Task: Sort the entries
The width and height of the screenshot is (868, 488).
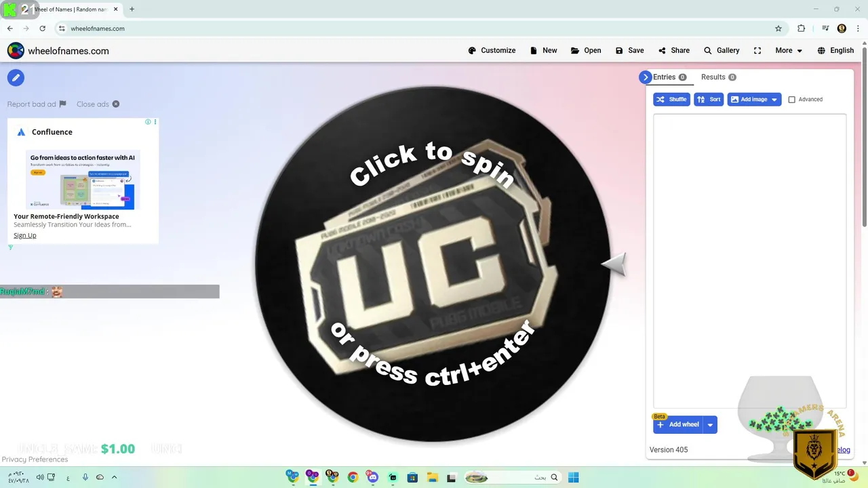Action: (709, 99)
